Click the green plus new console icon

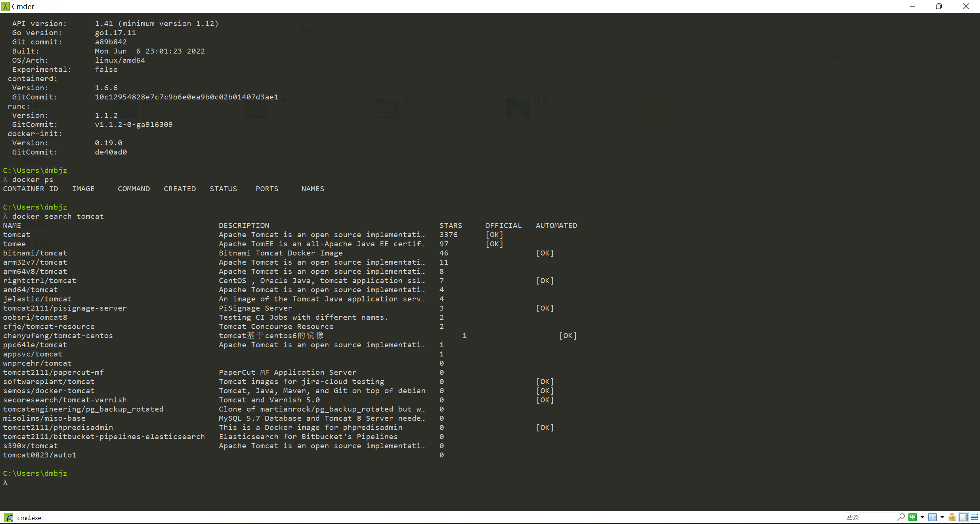coord(913,517)
